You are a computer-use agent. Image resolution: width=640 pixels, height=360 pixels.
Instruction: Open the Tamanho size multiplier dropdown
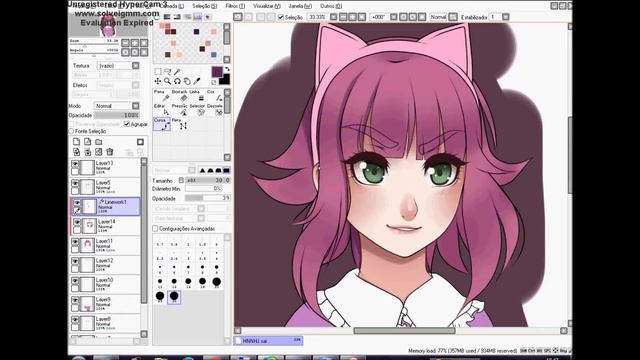coord(181,180)
